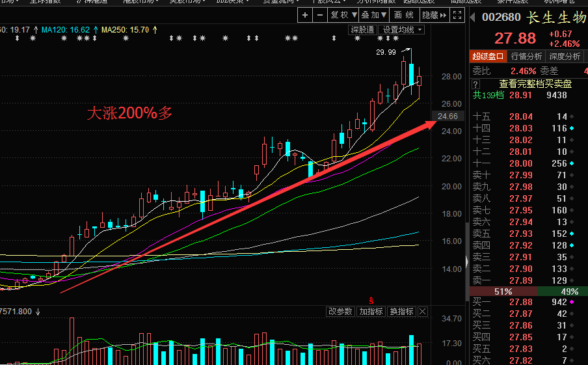
Task: Click the panel collapse triangle on divider
Action: (467, 262)
